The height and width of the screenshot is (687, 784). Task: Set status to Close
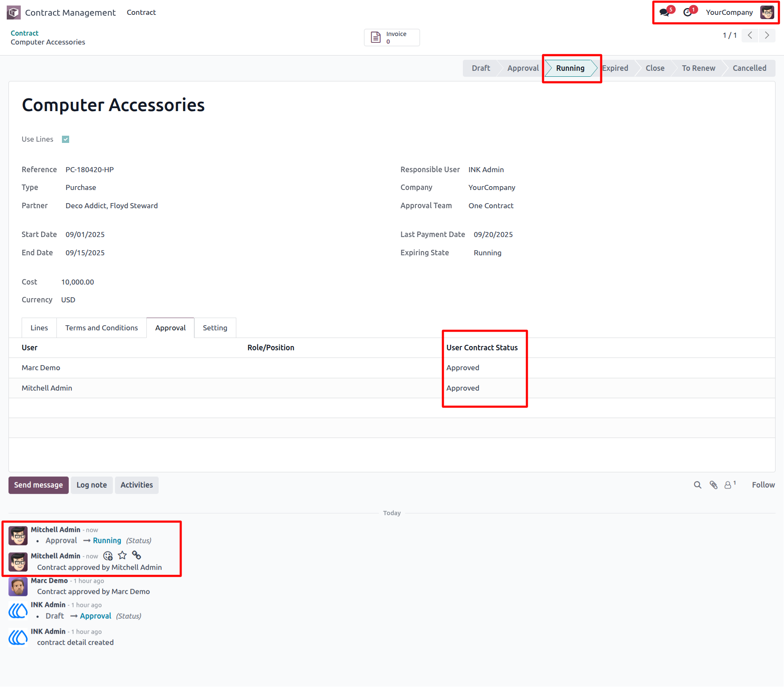(x=655, y=68)
